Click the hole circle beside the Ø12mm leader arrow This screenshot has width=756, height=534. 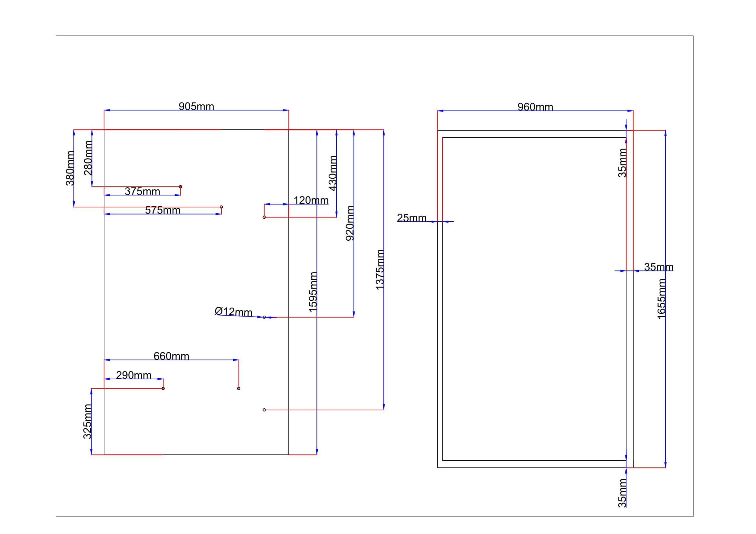click(264, 317)
